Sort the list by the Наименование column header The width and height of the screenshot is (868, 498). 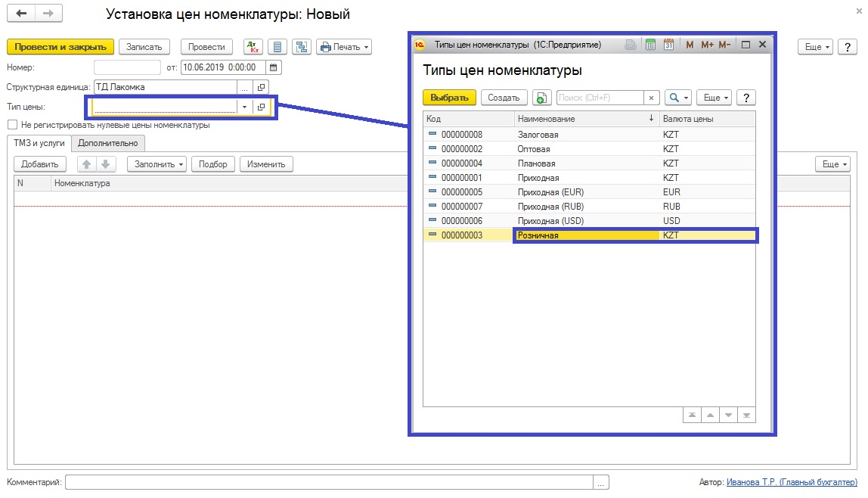point(586,119)
